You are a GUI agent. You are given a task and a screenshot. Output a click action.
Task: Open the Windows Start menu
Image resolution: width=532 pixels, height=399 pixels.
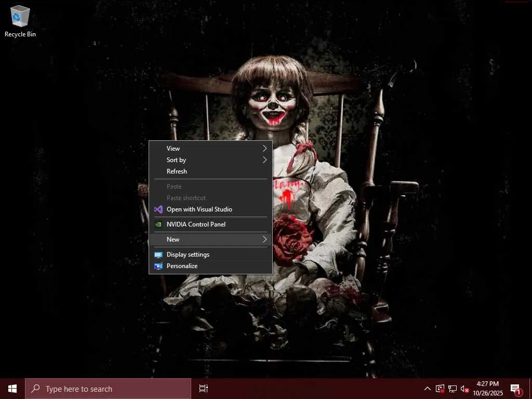(x=12, y=389)
